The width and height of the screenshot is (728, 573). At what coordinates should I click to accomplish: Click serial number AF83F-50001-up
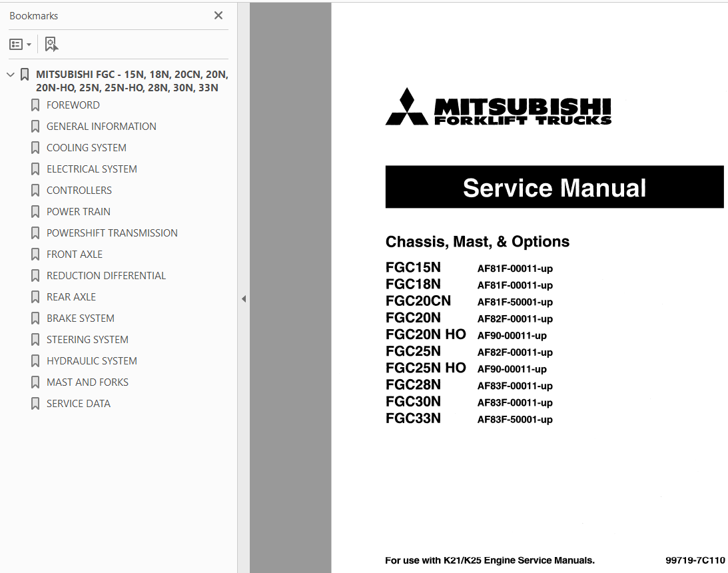(x=515, y=420)
